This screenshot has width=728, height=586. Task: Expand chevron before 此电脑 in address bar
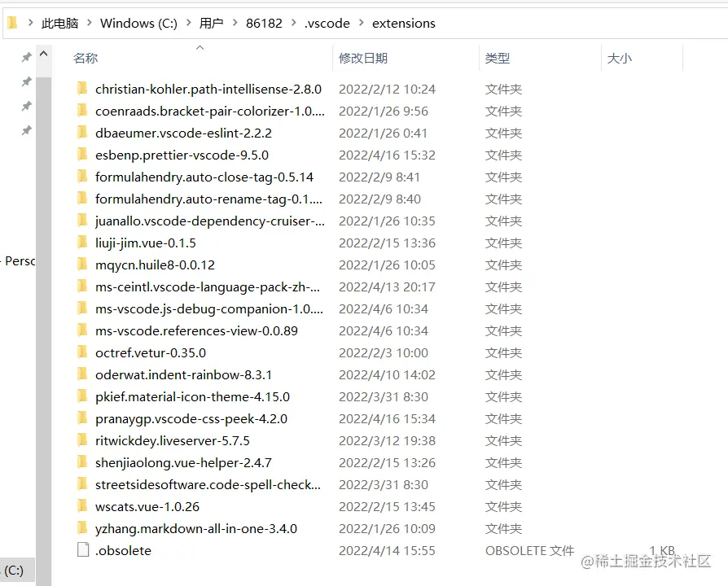31,22
